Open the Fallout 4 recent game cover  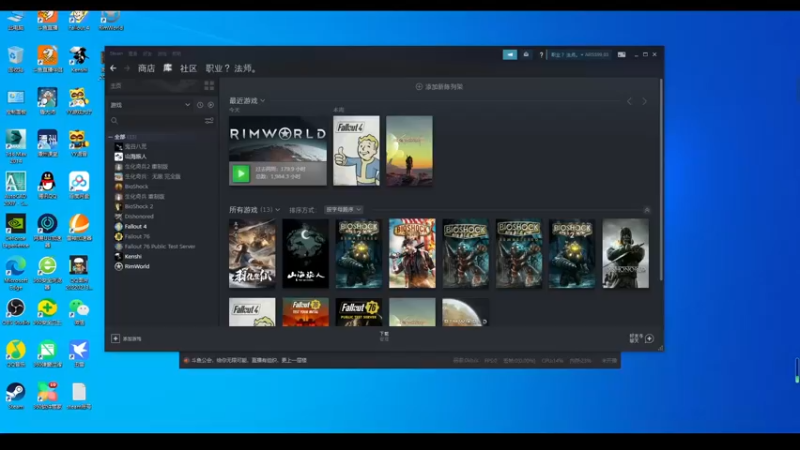pyautogui.click(x=356, y=151)
